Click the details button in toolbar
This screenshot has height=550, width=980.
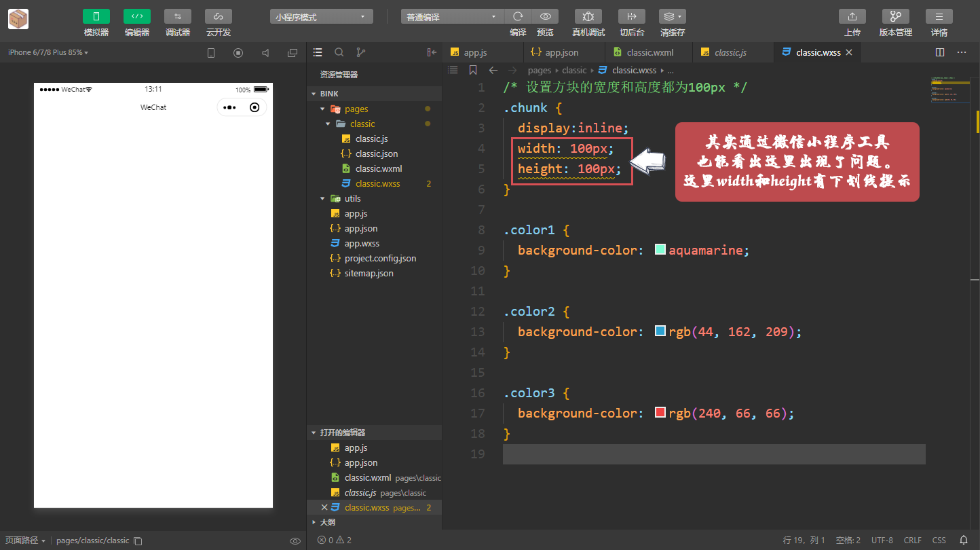click(x=939, y=16)
